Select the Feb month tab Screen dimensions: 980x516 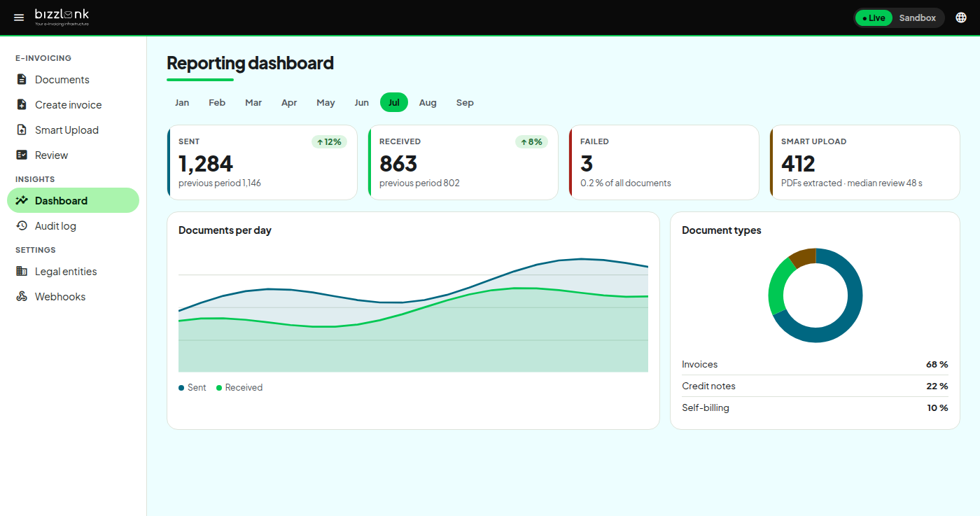point(217,102)
